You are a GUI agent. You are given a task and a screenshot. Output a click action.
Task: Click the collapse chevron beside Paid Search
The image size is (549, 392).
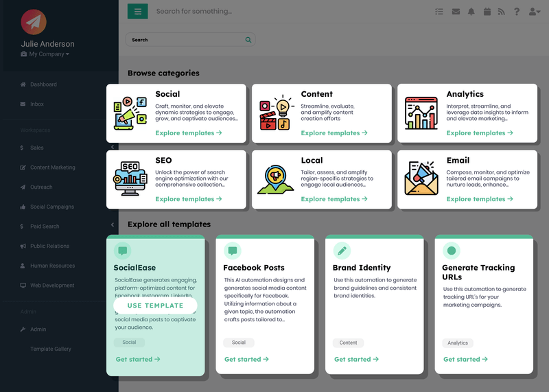tap(113, 225)
